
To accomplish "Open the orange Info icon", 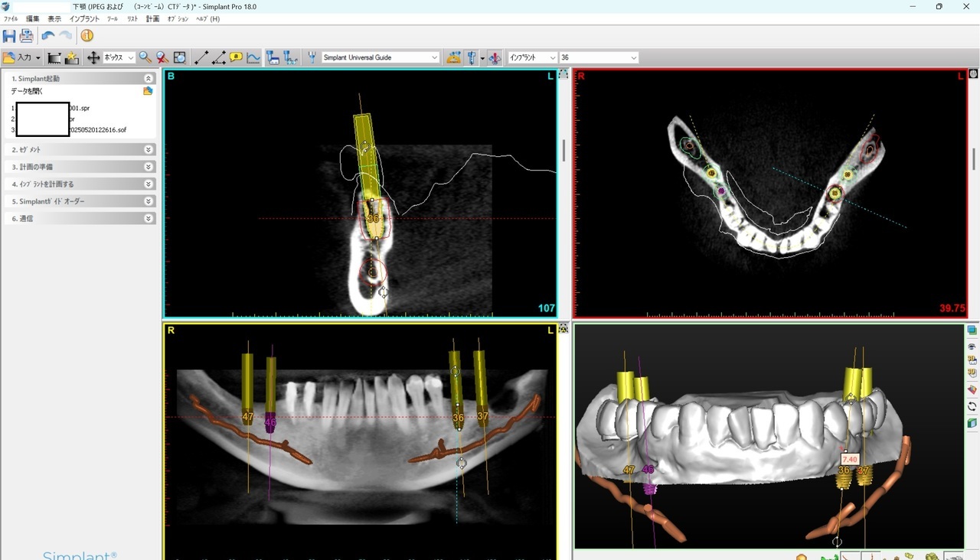I will click(x=87, y=36).
